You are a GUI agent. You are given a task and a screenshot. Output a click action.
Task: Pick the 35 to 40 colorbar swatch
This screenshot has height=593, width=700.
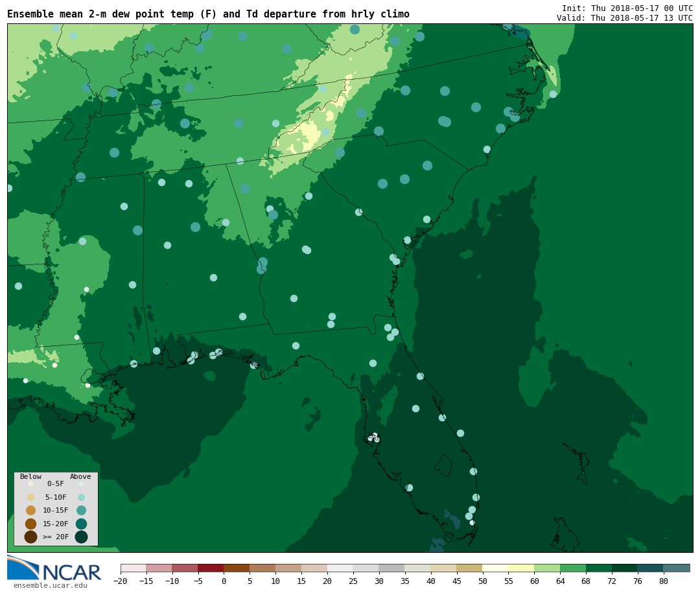418,568
